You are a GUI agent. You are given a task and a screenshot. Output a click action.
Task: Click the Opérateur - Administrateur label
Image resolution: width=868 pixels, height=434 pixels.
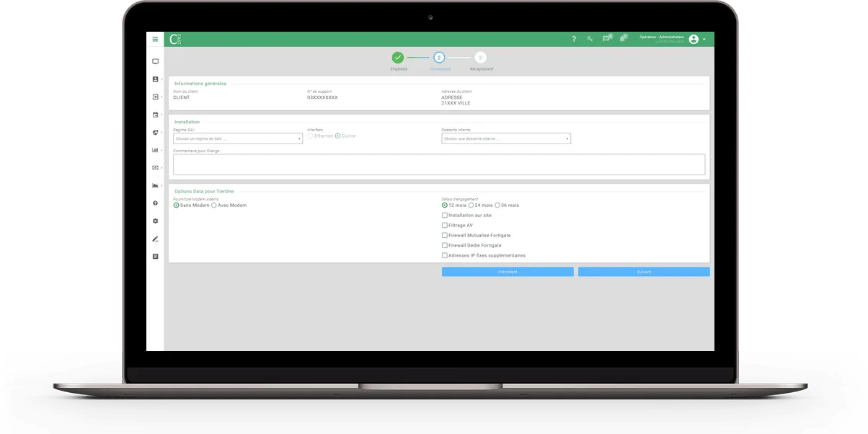[x=662, y=37]
